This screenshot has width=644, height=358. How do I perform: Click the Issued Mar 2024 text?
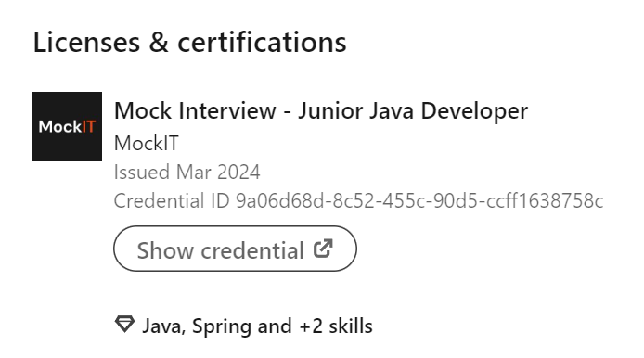click(x=187, y=172)
